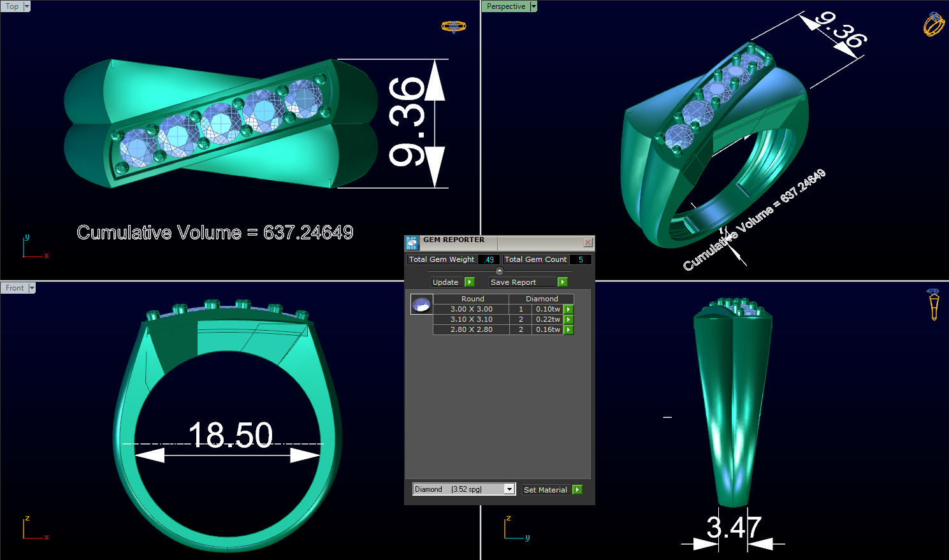Select the blue gemstone thumbnail in Gem Reporter

tap(421, 304)
